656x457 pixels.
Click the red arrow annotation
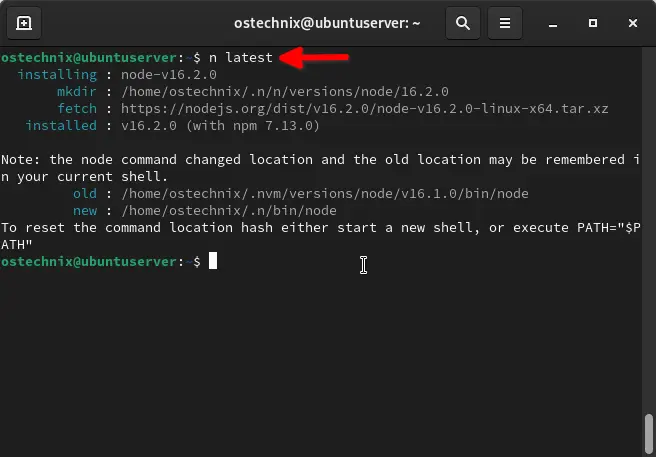(314, 57)
